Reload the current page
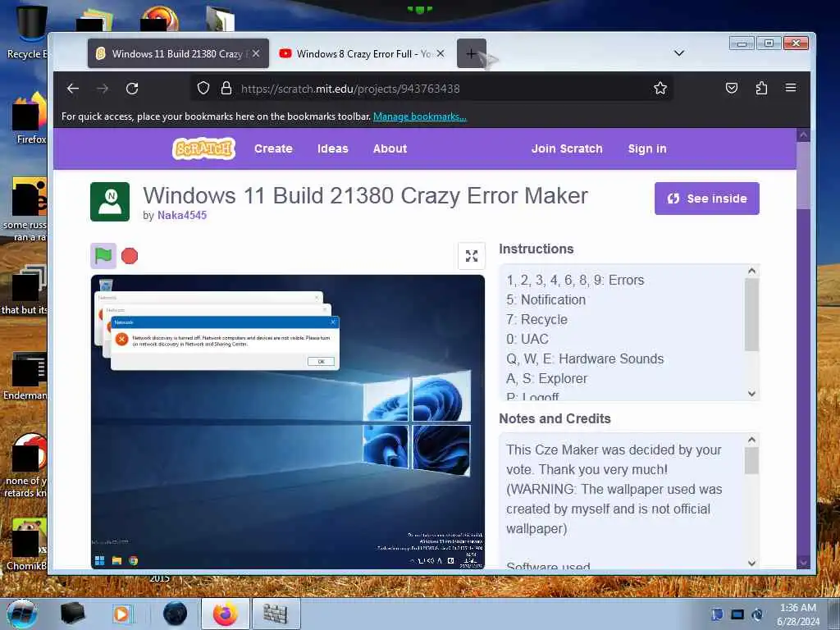Viewport: 840px width, 630px height. tap(132, 89)
